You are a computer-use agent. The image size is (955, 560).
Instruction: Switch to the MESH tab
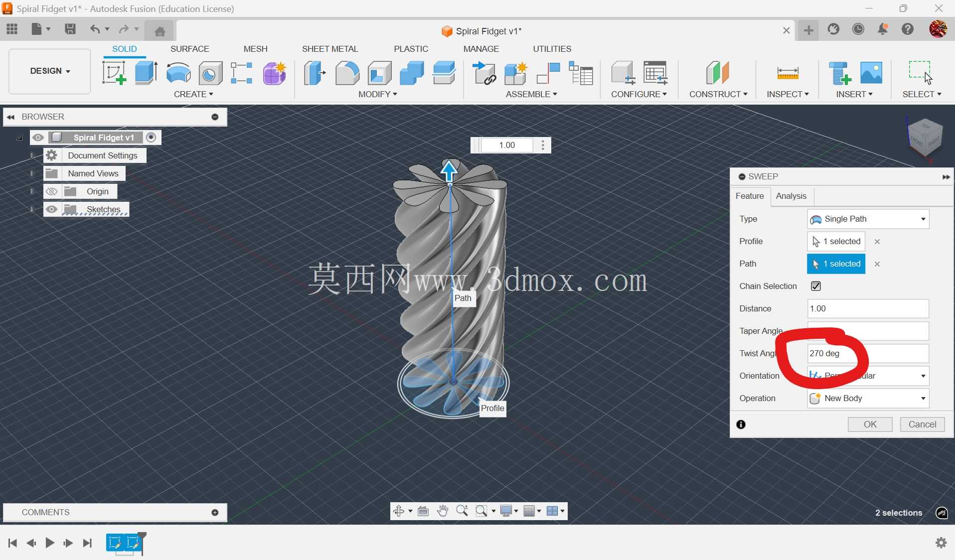(255, 49)
